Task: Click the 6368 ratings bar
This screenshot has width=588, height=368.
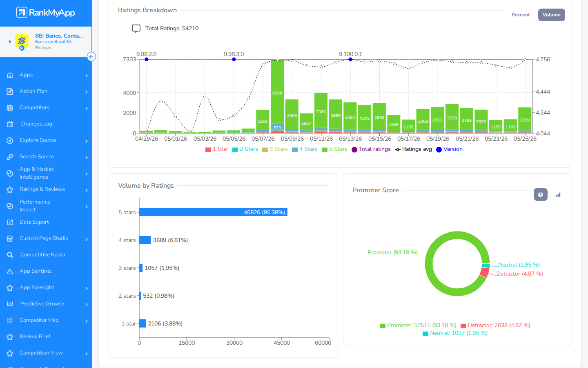Action: 277,92
